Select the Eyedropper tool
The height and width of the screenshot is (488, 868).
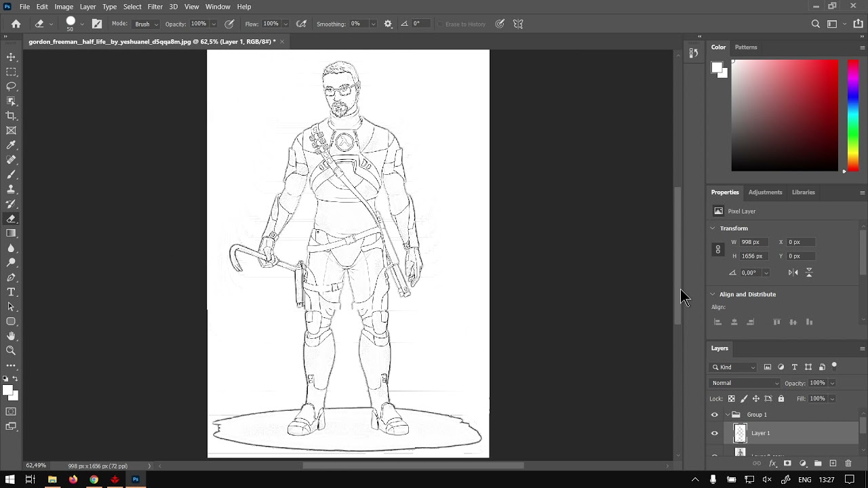click(x=11, y=145)
